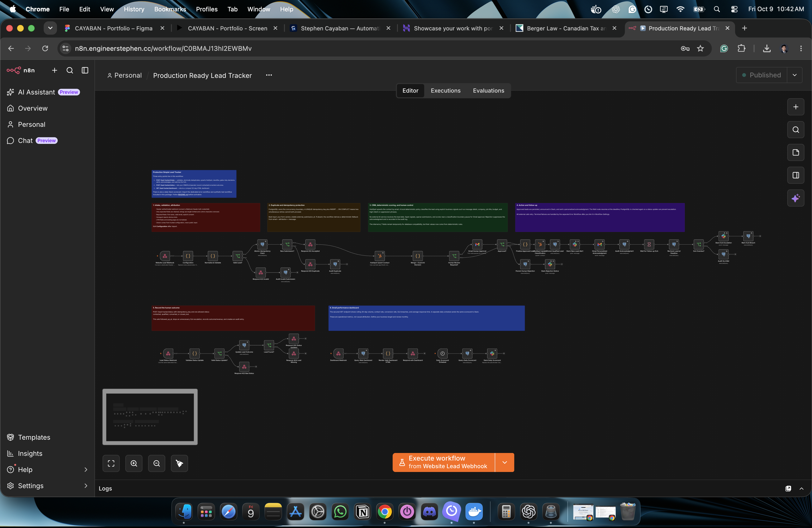
Task: Select the Gmail Personalized Acknowledgment node
Action: [x=600, y=244]
